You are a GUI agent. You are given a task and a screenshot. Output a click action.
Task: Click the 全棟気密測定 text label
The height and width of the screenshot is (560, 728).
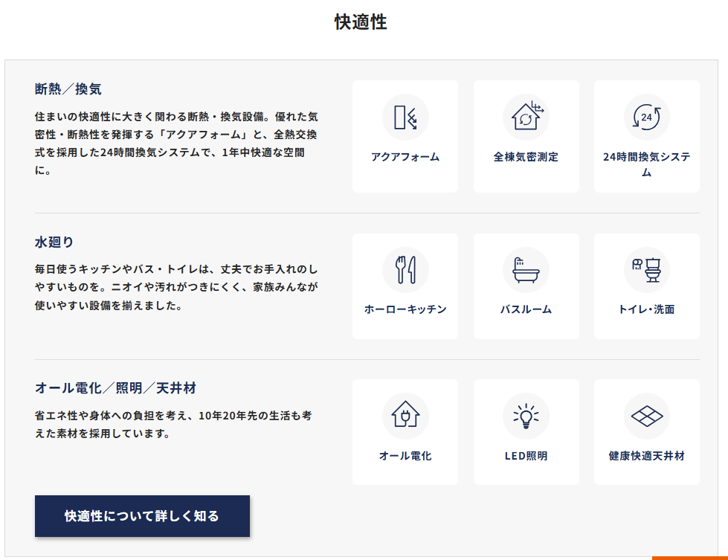pos(526,157)
